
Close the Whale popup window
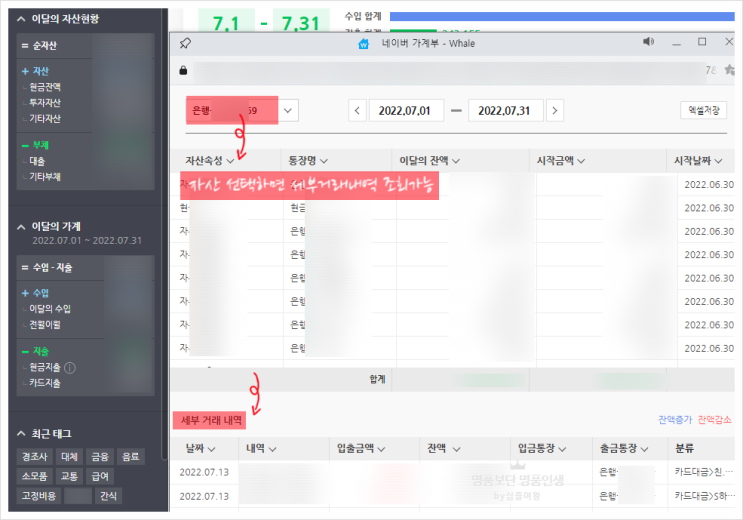729,42
